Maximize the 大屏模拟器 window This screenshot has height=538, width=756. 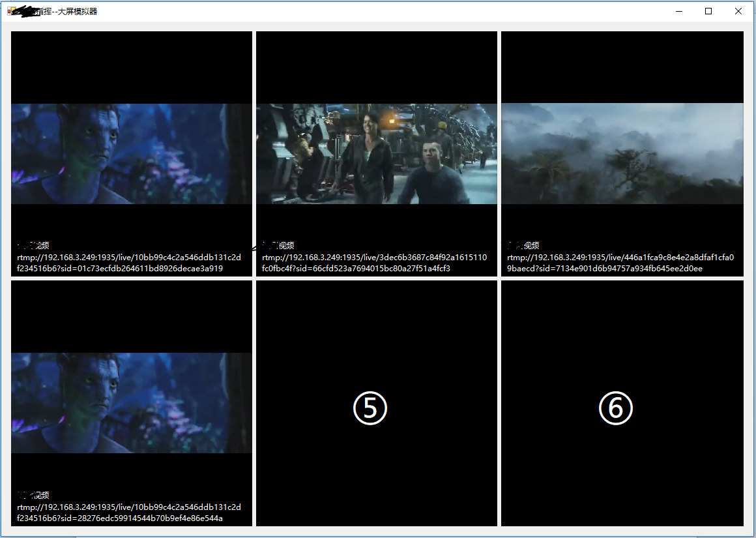coord(708,11)
